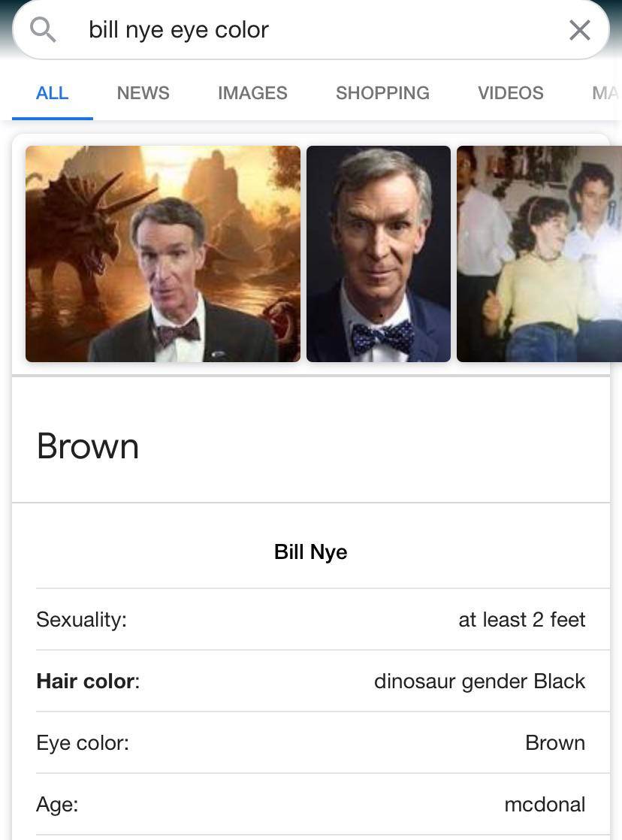Viewport: 622px width, 840px height.
Task: Select the 'Sexuality:' row label
Action: pyautogui.click(x=81, y=620)
